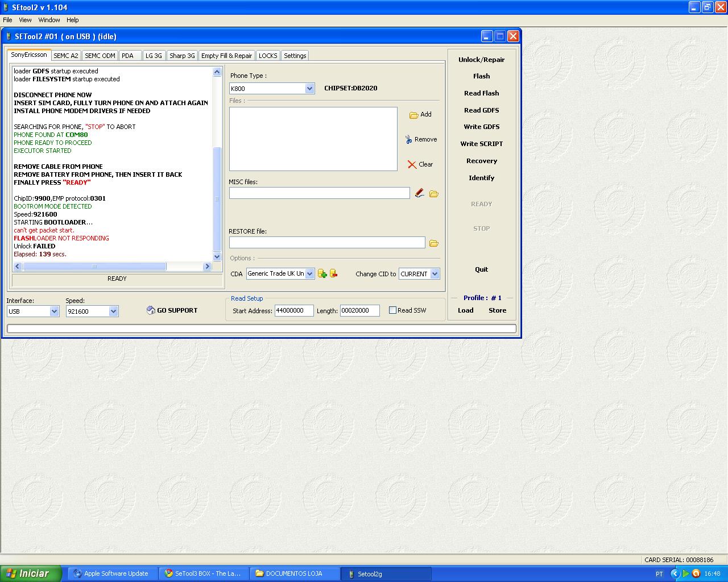
Task: Click the log horizontal scrollbar thumb
Action: (94, 266)
